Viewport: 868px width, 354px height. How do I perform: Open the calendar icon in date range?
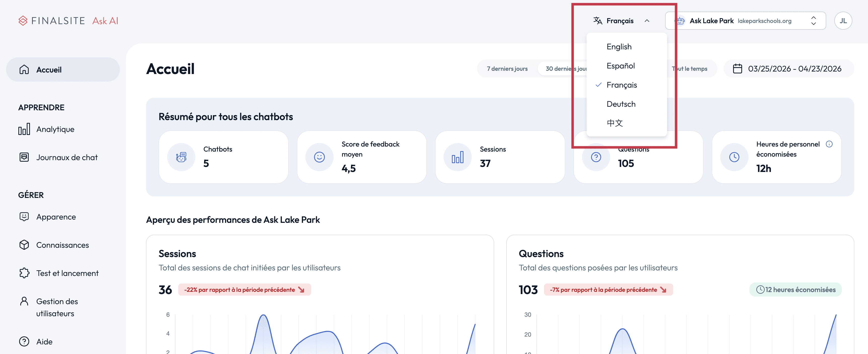pos(738,69)
